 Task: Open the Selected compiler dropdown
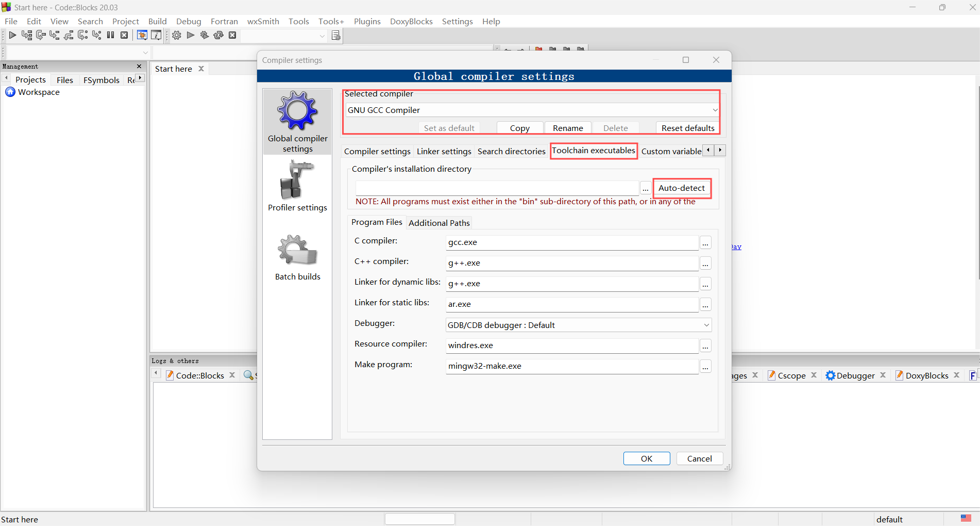pyautogui.click(x=714, y=110)
